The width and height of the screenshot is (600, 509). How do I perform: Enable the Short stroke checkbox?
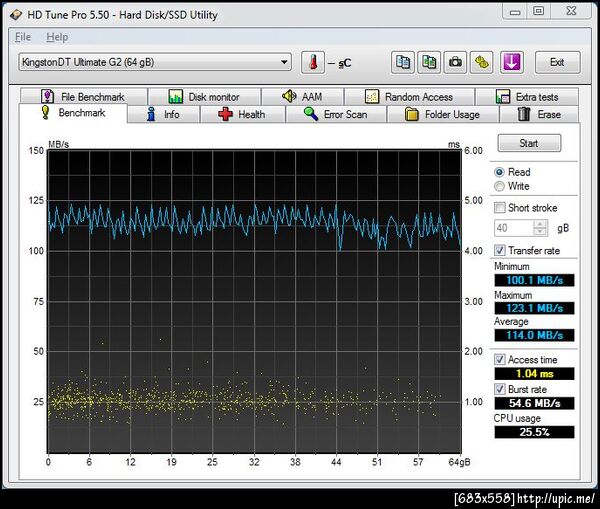pyautogui.click(x=500, y=208)
